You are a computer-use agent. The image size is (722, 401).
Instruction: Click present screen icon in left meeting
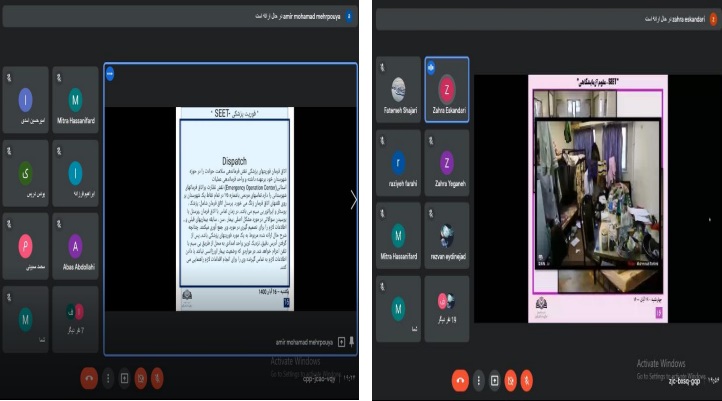(124, 380)
